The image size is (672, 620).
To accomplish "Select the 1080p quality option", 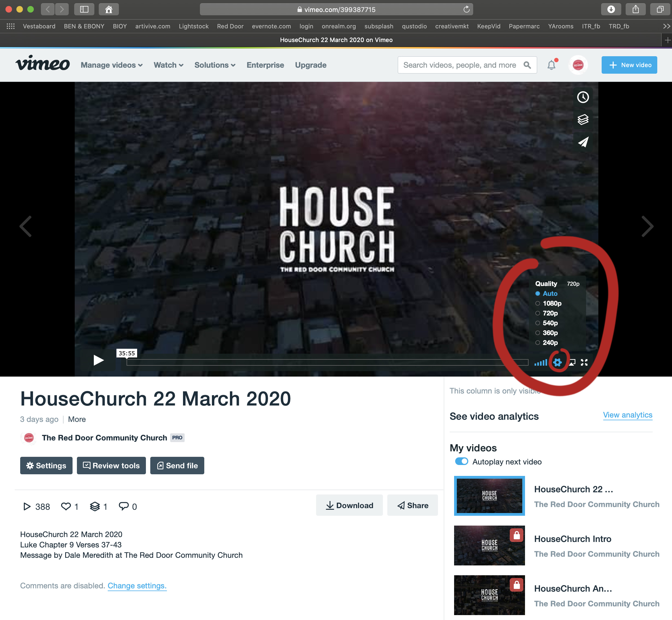I will coord(549,303).
